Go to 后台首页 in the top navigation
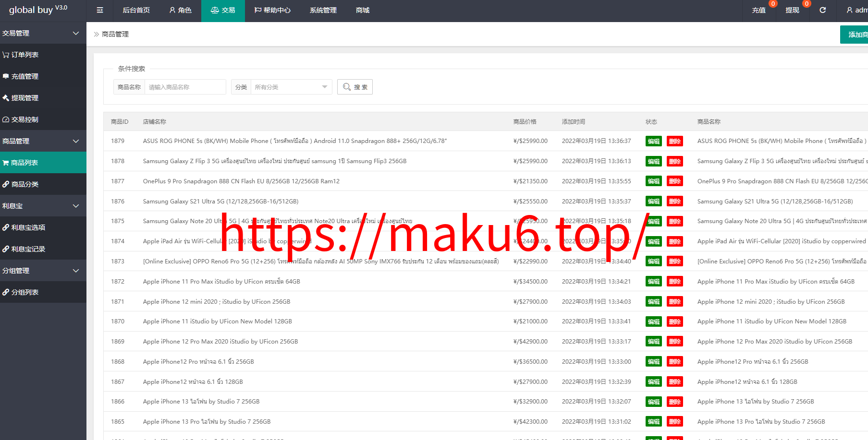Screen dimensions: 868x440 [x=136, y=10]
